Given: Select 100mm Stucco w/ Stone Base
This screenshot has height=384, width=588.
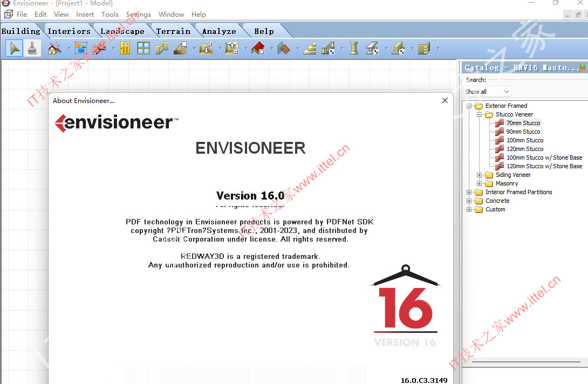Looking at the screenshot, I should (x=544, y=157).
